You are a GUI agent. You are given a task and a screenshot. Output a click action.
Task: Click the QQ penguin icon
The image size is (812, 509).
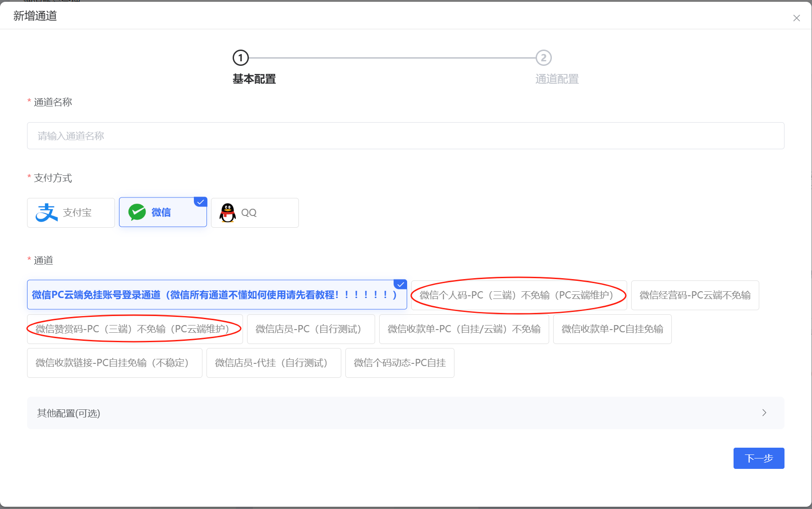click(x=228, y=212)
